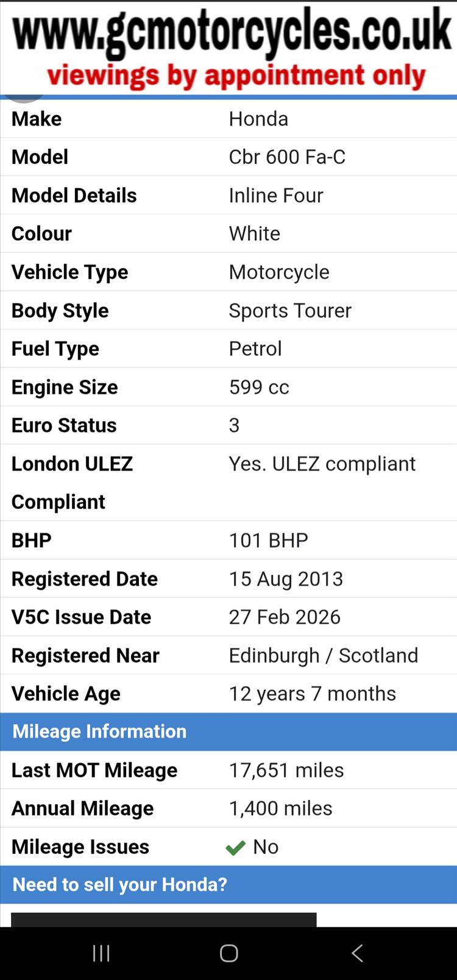Select the V5C Issue Date '27 Feb 2026'
The height and width of the screenshot is (980, 457).
coord(285,617)
